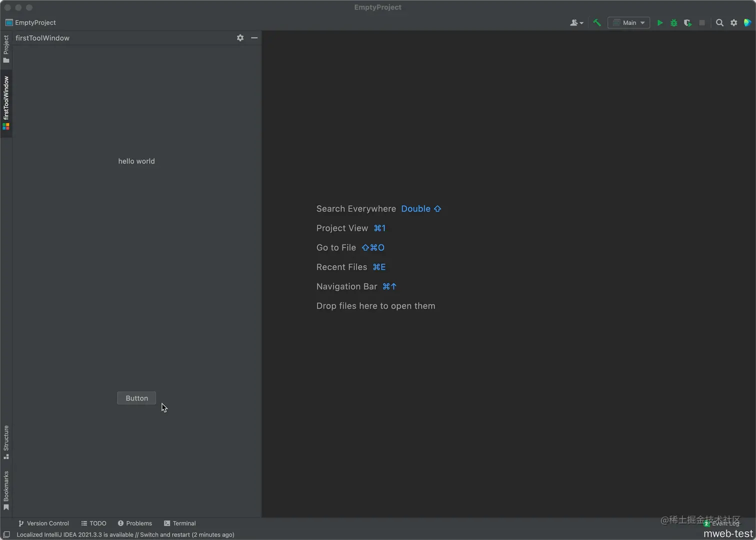Click Search Everywhere Double shift hint
This screenshot has width=756, height=540.
click(379, 208)
